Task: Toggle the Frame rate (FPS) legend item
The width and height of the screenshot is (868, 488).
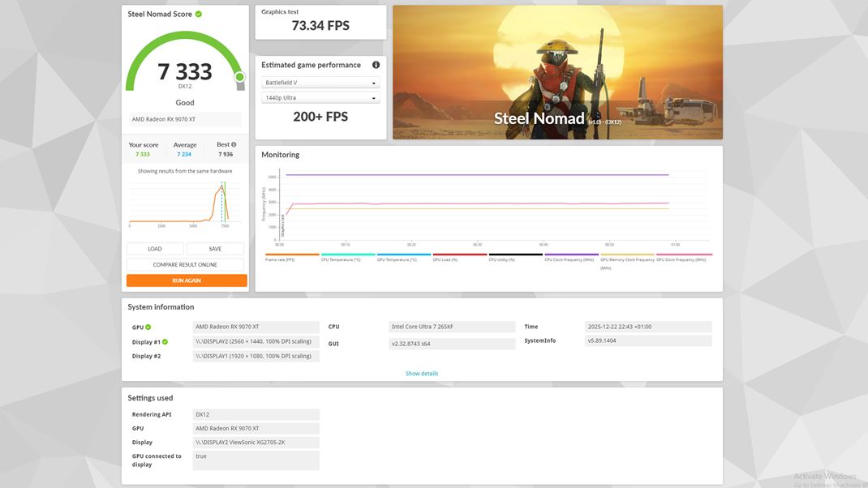Action: (280, 258)
